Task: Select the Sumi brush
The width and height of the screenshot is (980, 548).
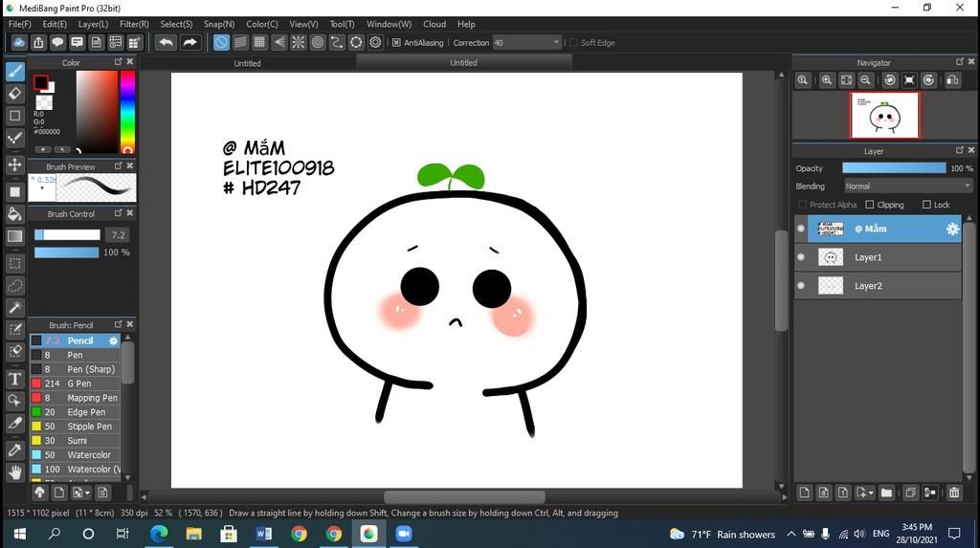Action: [75, 441]
